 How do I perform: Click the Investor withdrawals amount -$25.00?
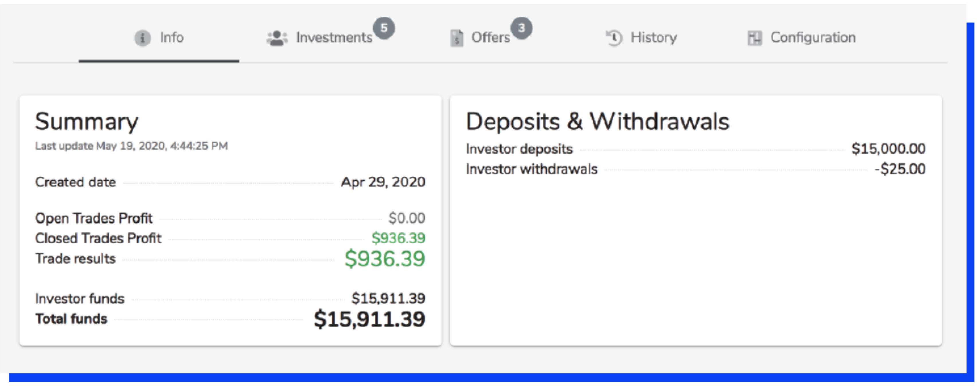coord(900,169)
